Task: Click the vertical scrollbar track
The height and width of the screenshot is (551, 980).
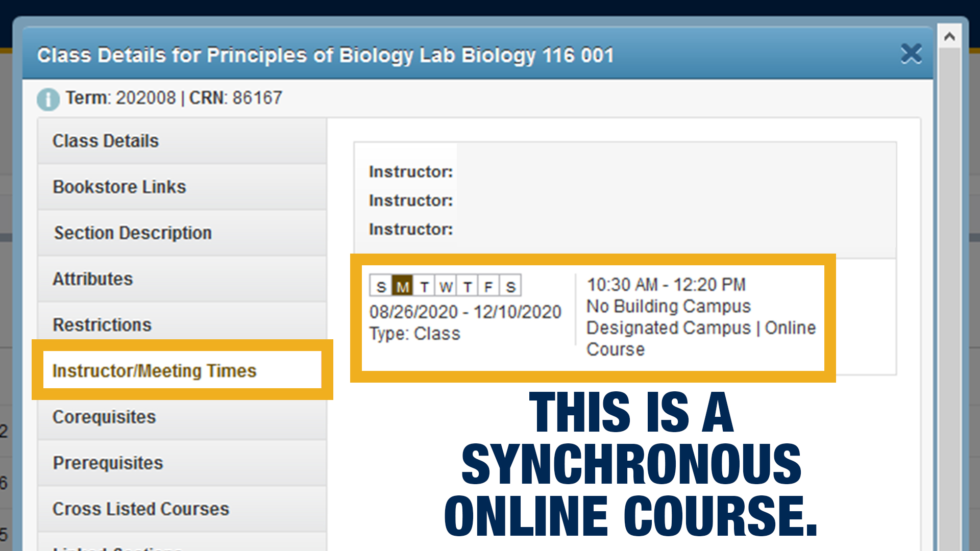Action: click(x=949, y=306)
